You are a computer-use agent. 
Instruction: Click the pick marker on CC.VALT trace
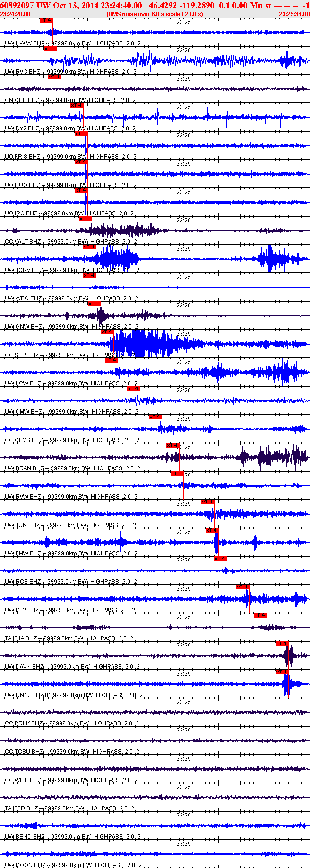[x=86, y=219]
